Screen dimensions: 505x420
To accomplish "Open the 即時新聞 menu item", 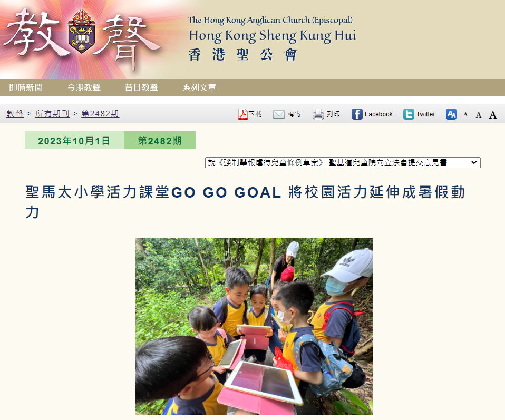I will point(26,87).
